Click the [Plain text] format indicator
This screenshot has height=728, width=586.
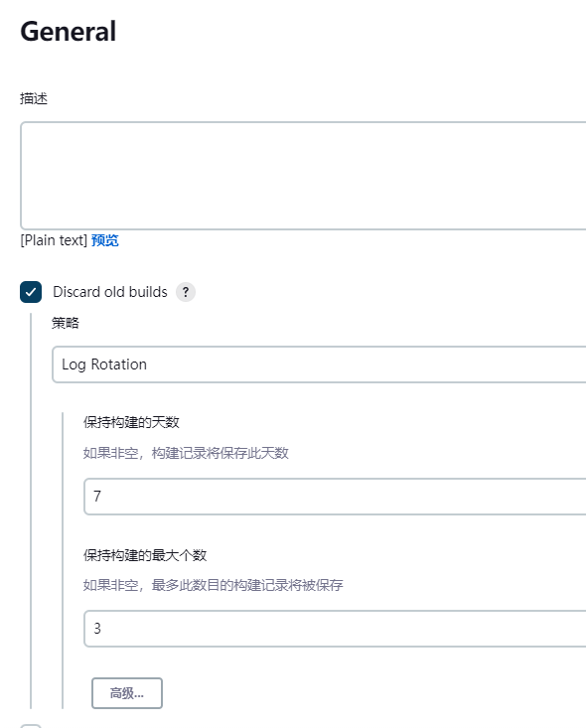coord(54,240)
